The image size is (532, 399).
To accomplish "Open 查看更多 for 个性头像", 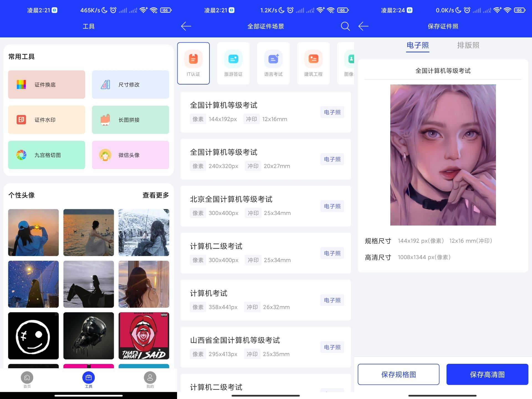I will [x=156, y=195].
